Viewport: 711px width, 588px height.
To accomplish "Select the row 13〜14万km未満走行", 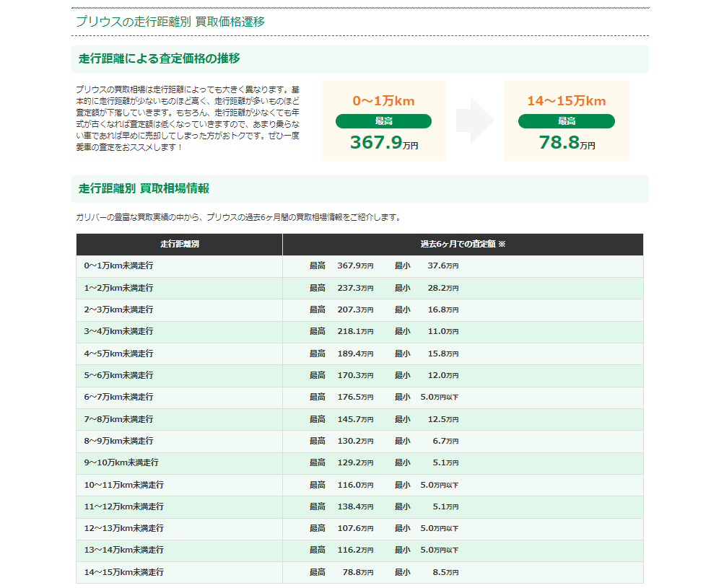I will coord(360,550).
